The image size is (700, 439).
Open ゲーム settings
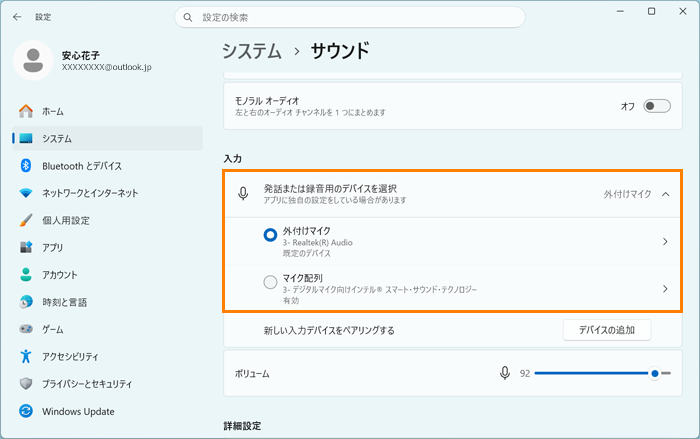107,329
